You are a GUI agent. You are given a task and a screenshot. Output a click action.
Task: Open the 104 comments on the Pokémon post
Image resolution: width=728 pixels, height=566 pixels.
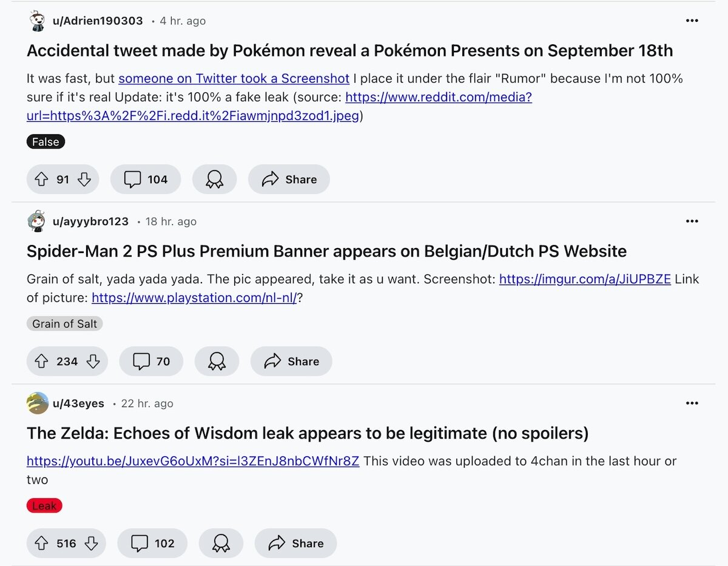coord(146,180)
